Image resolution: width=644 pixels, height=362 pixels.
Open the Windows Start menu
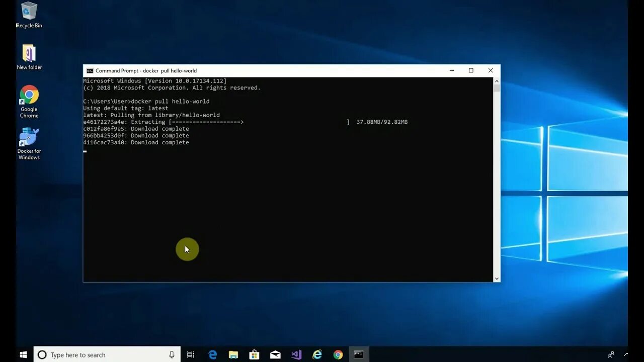coord(23,354)
